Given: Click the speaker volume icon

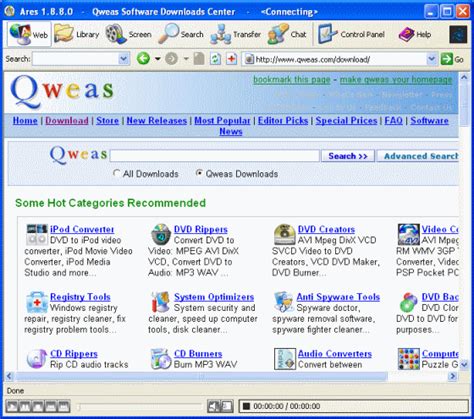Looking at the screenshot, I should pyautogui.click(x=213, y=406).
